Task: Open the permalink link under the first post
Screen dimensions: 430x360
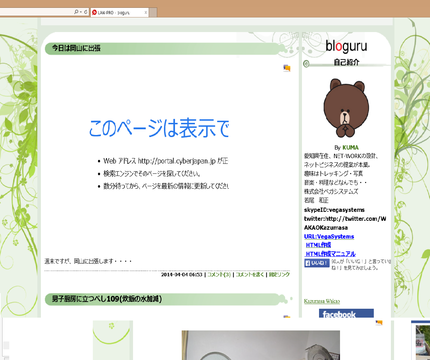Action: (279, 274)
